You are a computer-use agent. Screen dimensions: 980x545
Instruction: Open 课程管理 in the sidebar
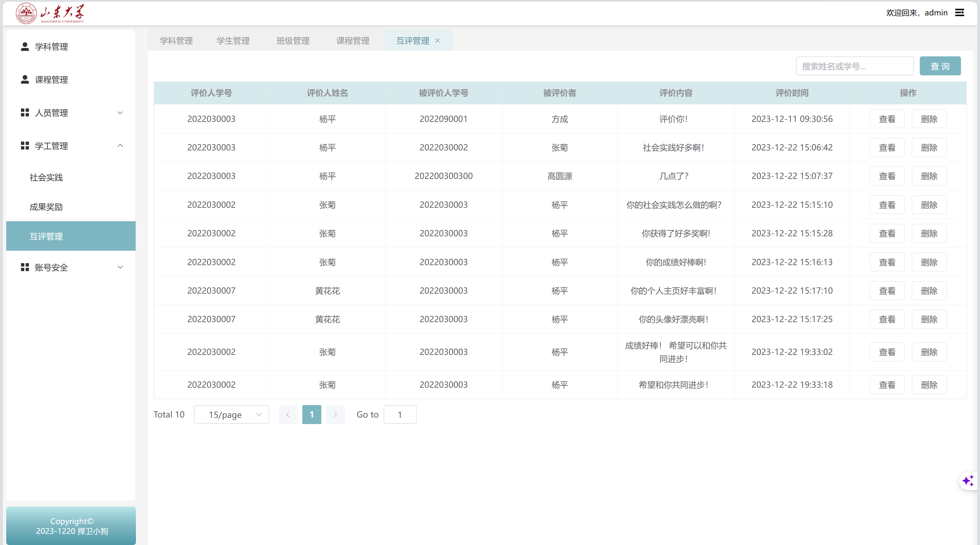(x=71, y=80)
